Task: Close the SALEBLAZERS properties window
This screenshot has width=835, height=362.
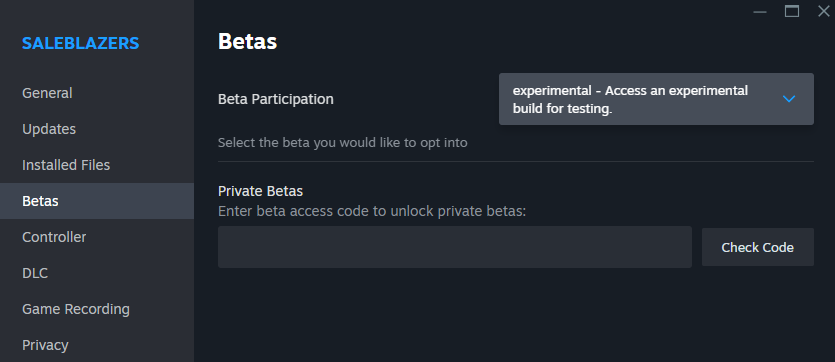Action: (823, 11)
